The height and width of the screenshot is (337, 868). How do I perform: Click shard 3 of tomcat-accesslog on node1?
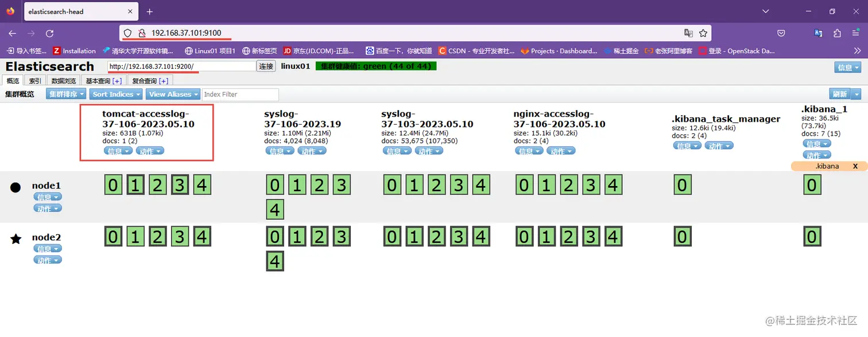point(180,185)
